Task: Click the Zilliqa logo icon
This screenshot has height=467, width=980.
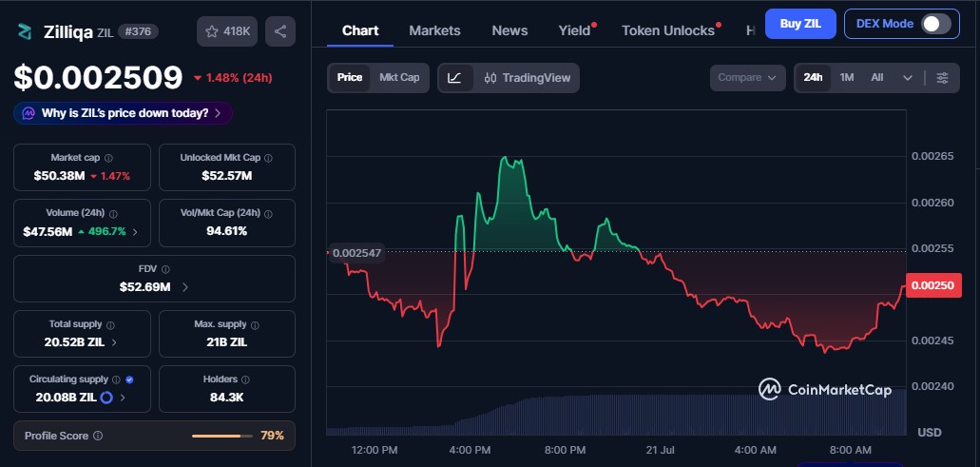Action: (25, 31)
